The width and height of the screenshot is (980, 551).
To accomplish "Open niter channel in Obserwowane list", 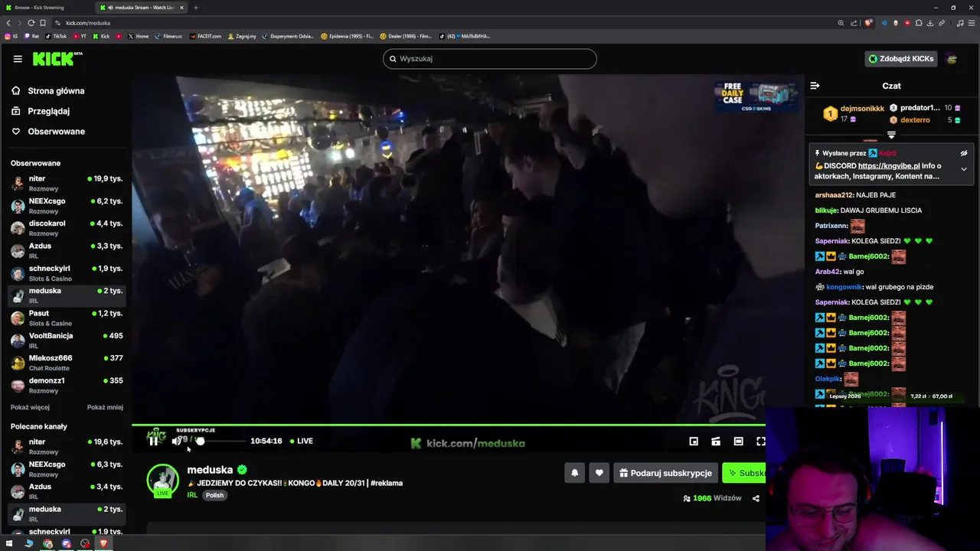I will click(67, 183).
